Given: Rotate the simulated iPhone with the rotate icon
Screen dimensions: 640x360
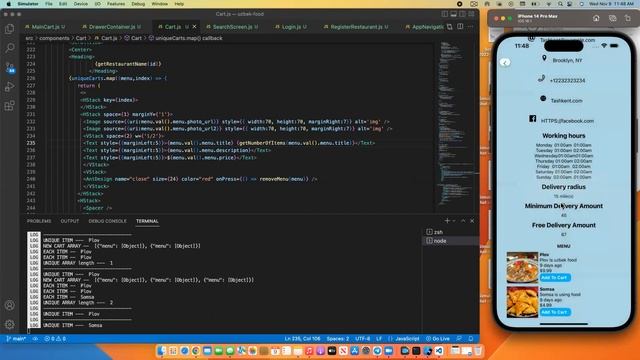Looking at the screenshot, I should click(628, 18).
